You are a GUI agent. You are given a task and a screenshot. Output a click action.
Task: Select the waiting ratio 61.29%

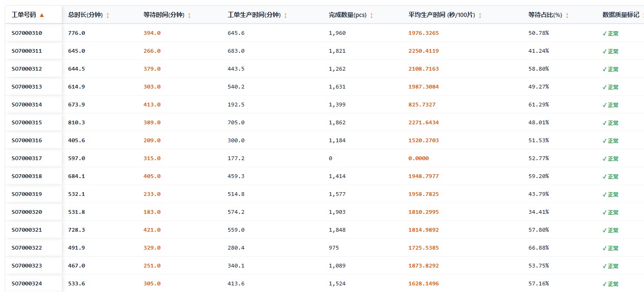tap(539, 105)
